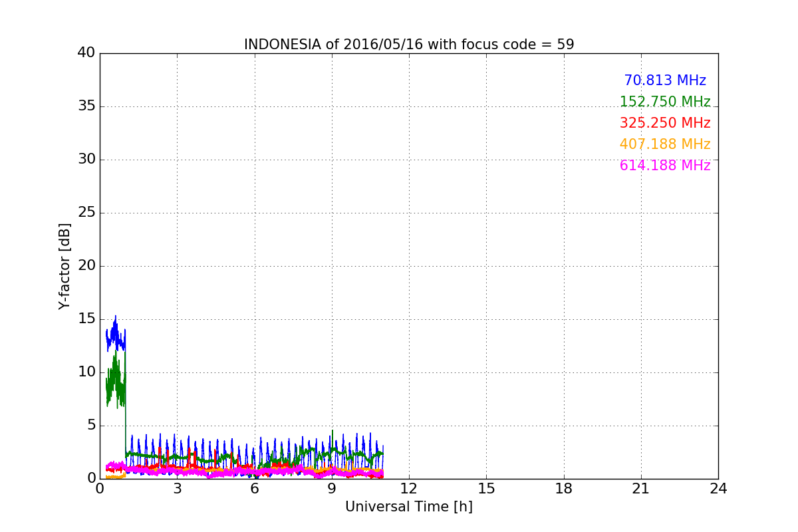This screenshot has width=798, height=532.
Task: Click the y-axis tick label 25
Action: 86,212
